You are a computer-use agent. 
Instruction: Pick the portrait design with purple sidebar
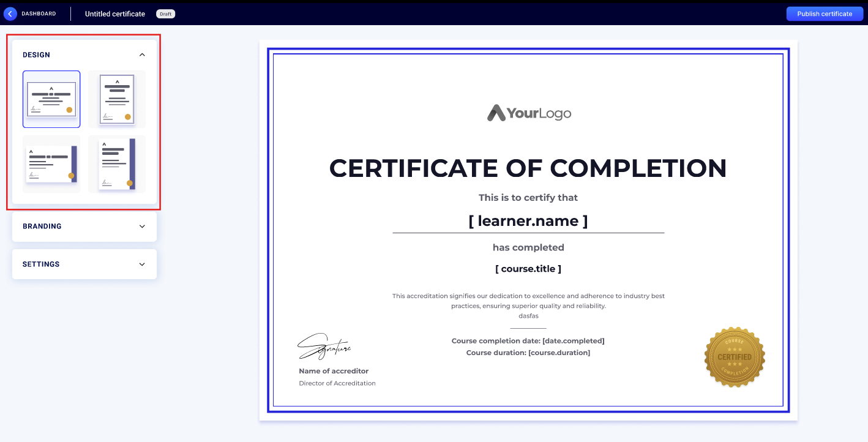[x=117, y=164]
